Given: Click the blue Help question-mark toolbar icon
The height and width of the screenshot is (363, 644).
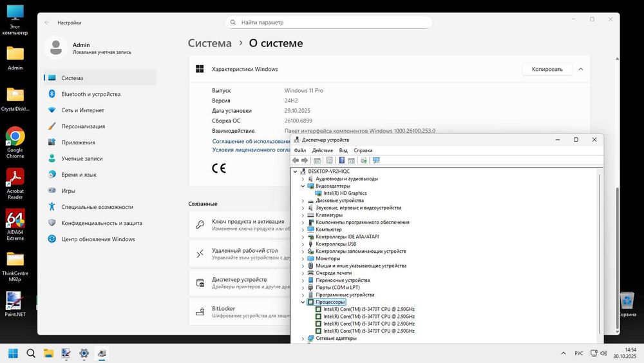Looking at the screenshot, I should pyautogui.click(x=342, y=161).
